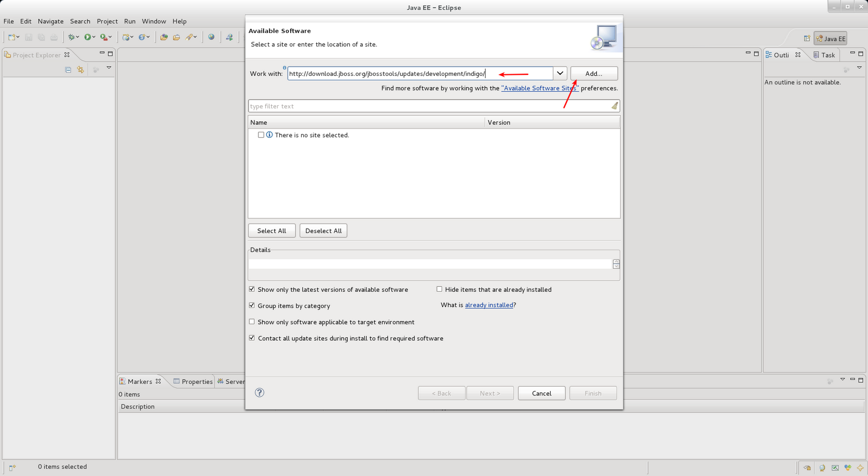Image resolution: width=868 pixels, height=476 pixels.
Task: Click the New Dynamic Web Project icon
Action: [126, 37]
